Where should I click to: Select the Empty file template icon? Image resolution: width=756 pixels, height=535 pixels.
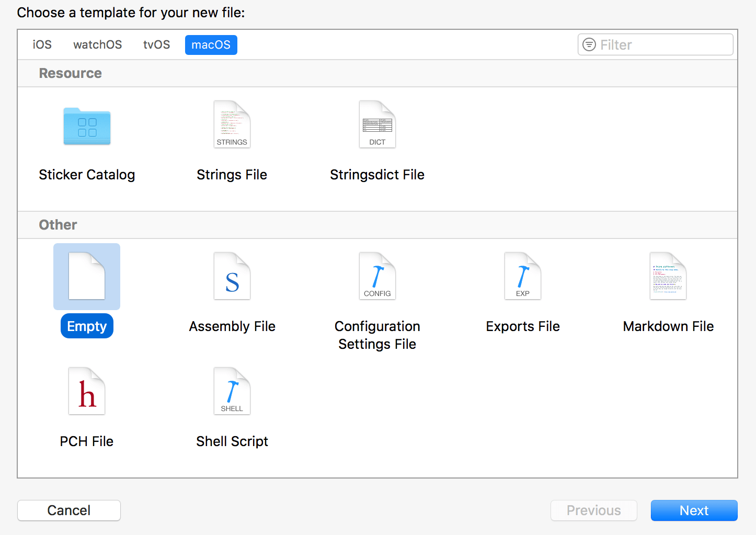click(x=87, y=276)
